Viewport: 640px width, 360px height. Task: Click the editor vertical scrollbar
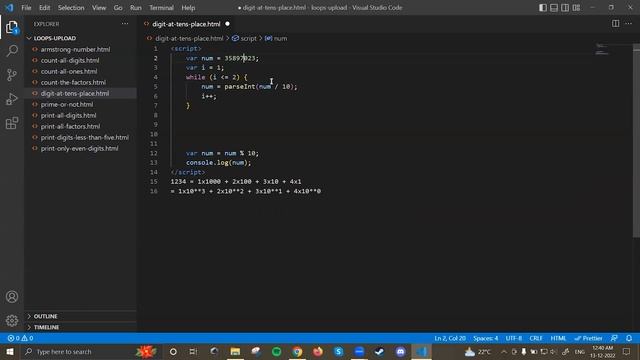click(636, 141)
